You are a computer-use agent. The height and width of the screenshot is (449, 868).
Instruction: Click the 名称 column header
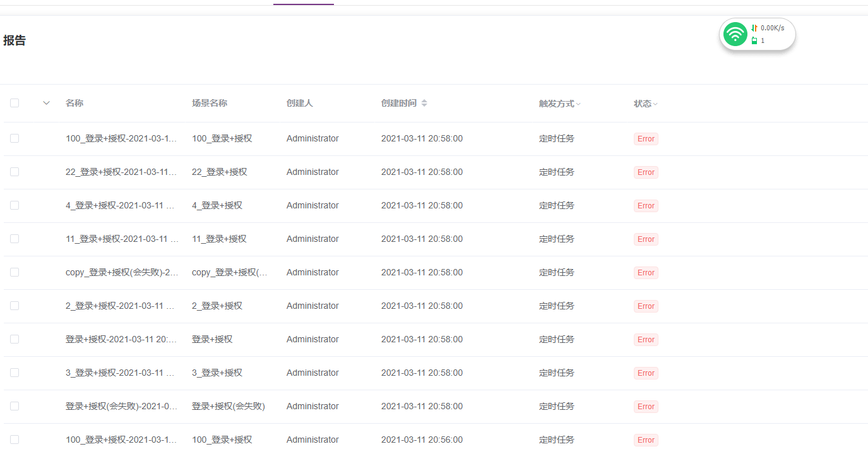click(x=74, y=103)
